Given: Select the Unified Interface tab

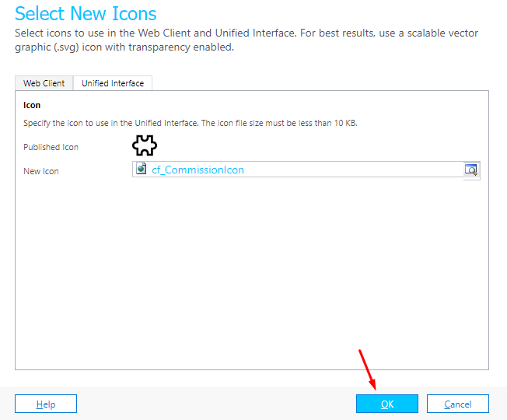Looking at the screenshot, I should click(x=113, y=83).
